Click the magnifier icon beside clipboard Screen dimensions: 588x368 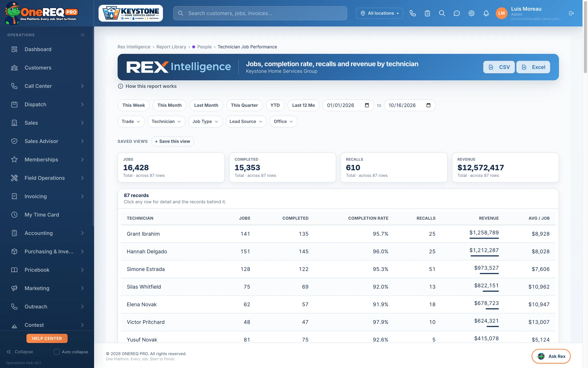point(442,13)
